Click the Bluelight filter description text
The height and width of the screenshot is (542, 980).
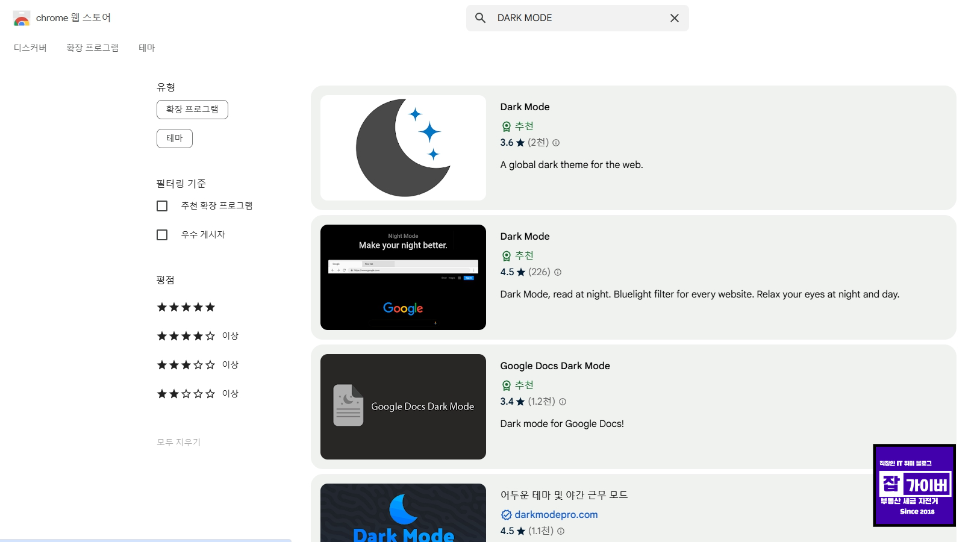(700, 294)
